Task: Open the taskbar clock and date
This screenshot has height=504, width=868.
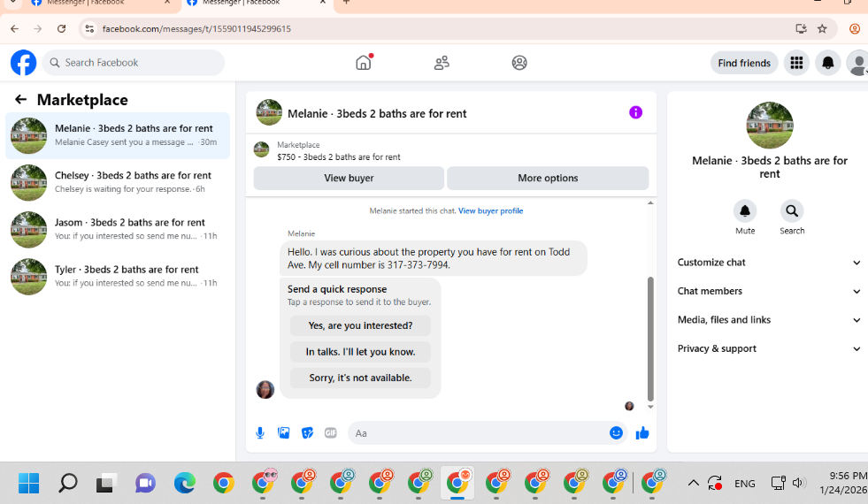Action: click(843, 483)
